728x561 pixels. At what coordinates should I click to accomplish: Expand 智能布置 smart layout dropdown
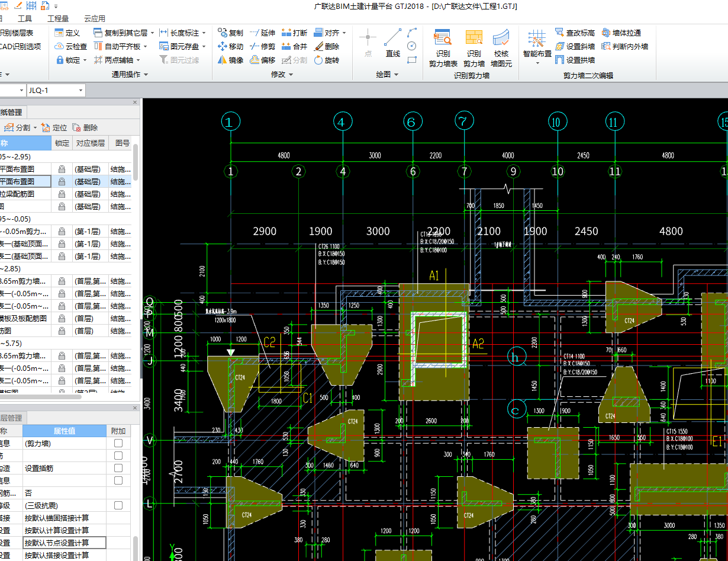pos(537,62)
